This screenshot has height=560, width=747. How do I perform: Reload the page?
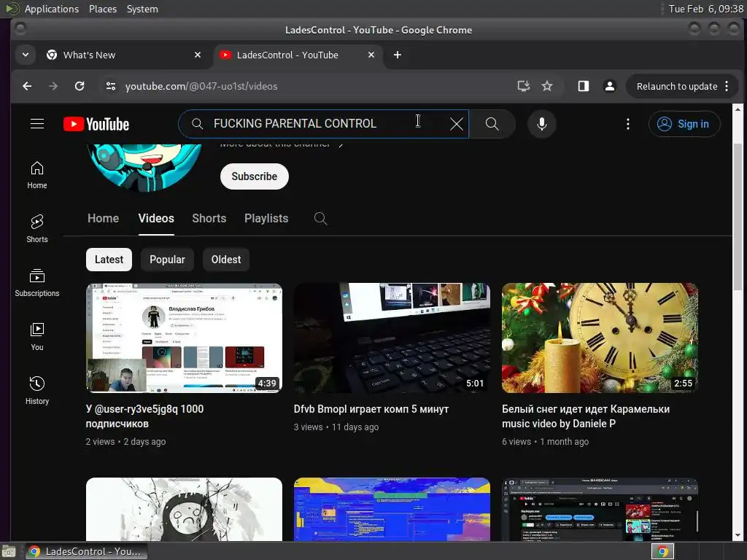[x=80, y=86]
